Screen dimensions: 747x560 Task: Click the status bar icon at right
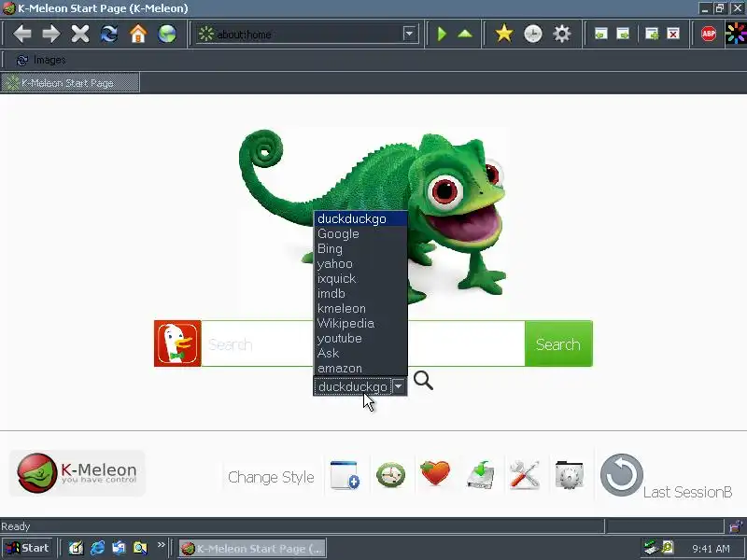coord(736,526)
